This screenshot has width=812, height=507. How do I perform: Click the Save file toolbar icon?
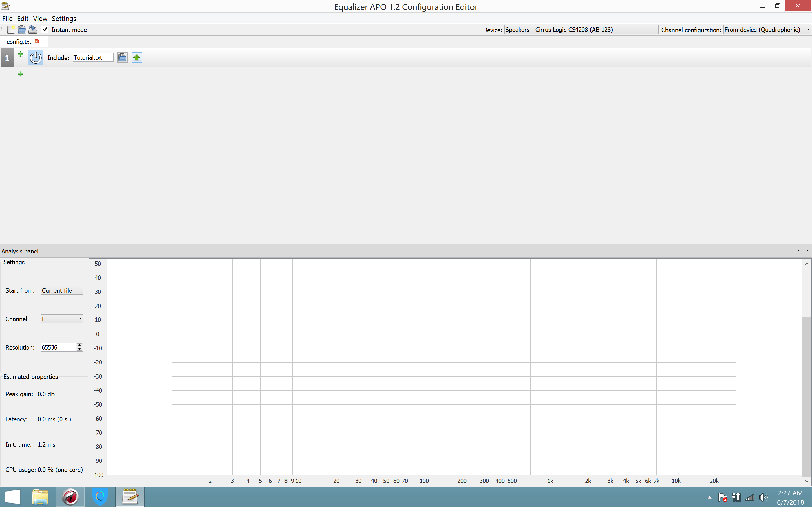(32, 30)
